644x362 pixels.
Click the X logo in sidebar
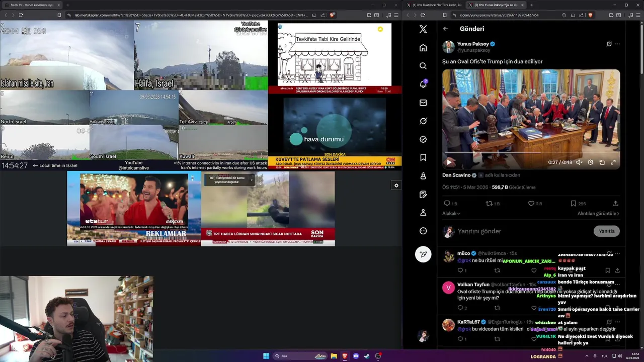[423, 29]
